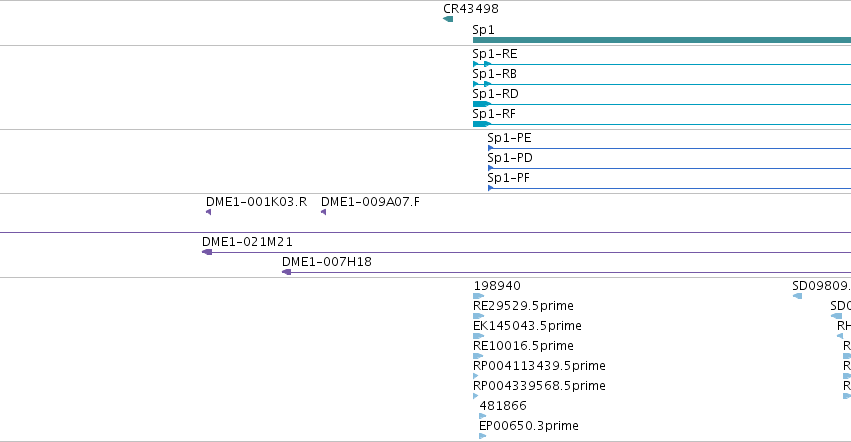This screenshot has width=851, height=442.
Task: Select the Sp1 gene bar
Action: click(662, 40)
